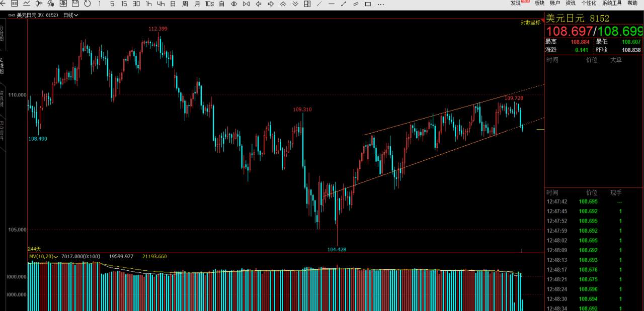Open the 系统工具 menu
Viewport: 644px width, 311px height.
click(x=612, y=3)
